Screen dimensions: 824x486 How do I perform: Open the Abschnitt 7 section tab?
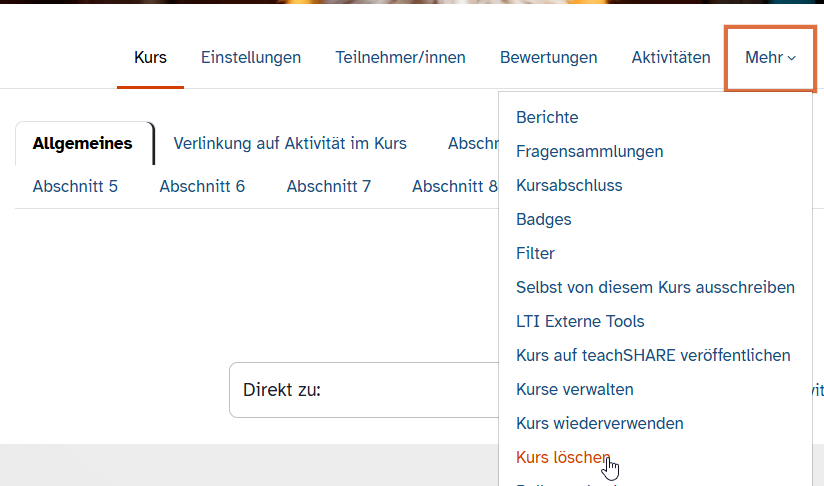pos(328,186)
